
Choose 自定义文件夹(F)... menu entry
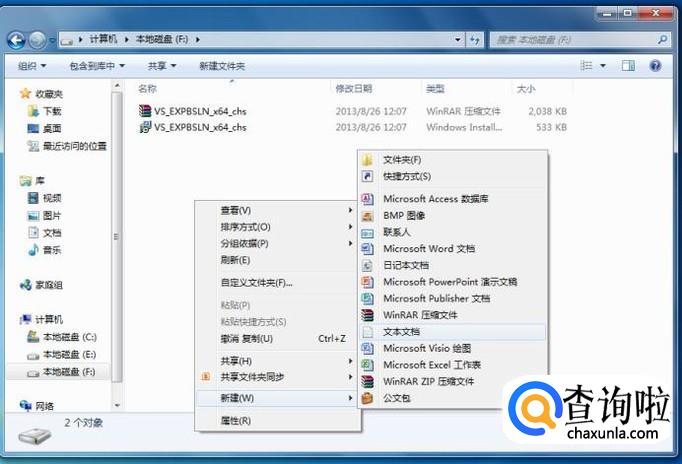pyautogui.click(x=277, y=283)
